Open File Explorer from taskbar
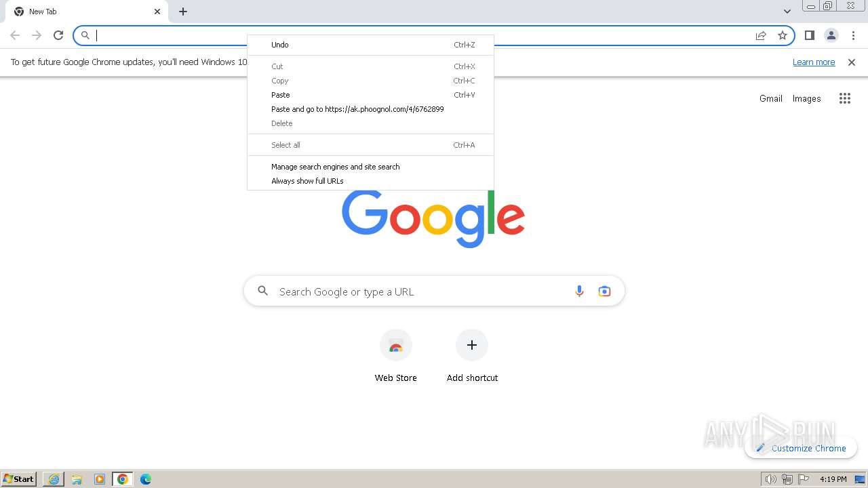This screenshot has height=488, width=868. [77, 479]
